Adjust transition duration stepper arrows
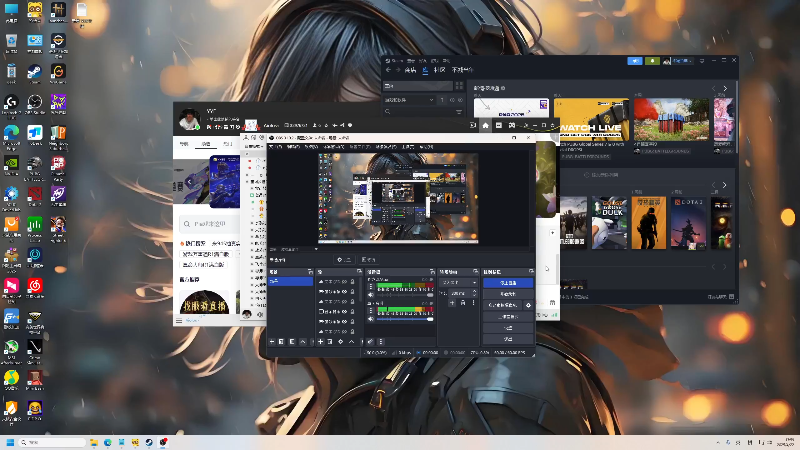Screen dimensions: 800x450 tap(474, 293)
